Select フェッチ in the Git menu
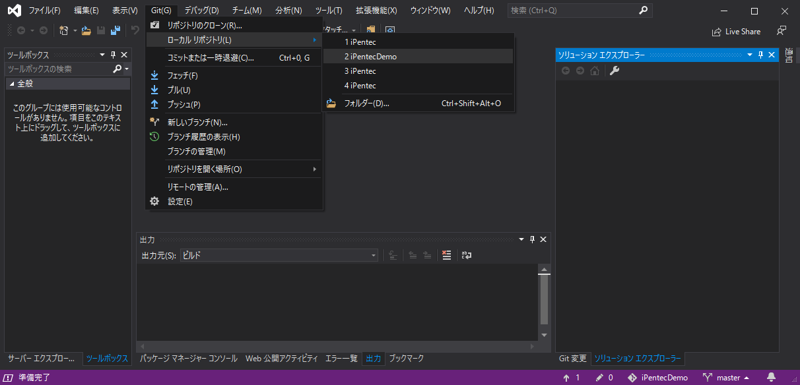800x385 pixels. [x=234, y=76]
